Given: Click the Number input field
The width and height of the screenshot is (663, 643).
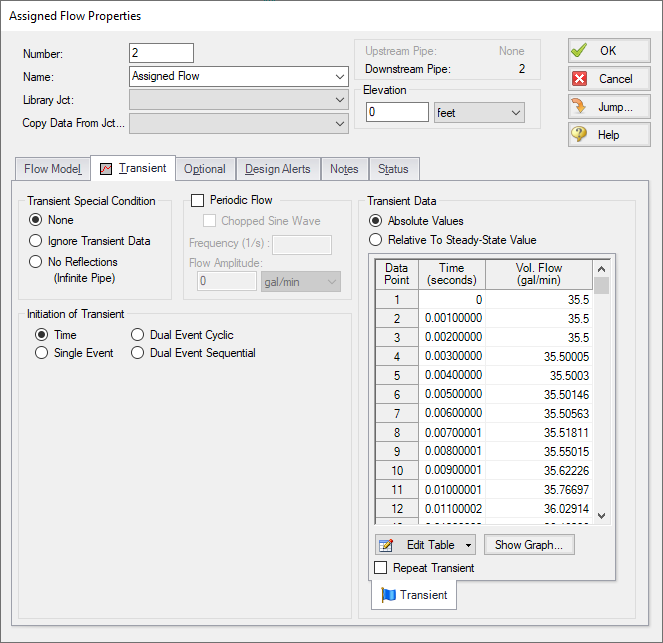Looking at the screenshot, I should pyautogui.click(x=161, y=53).
